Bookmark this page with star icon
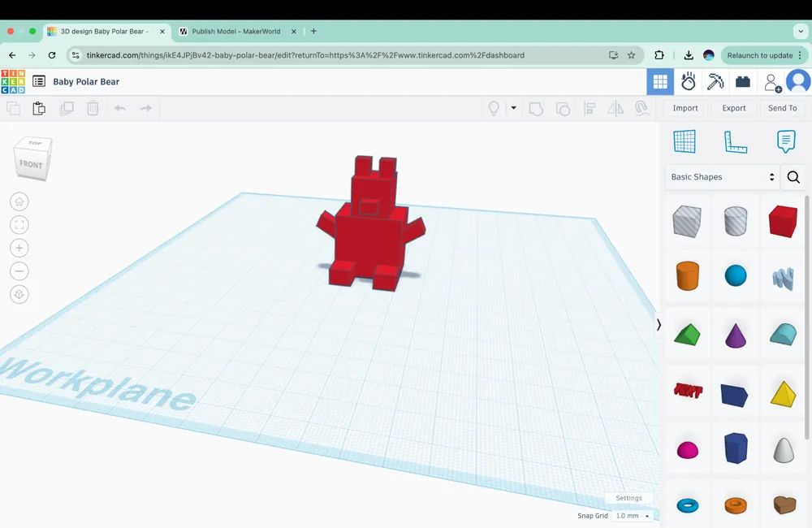The image size is (812, 528). (x=631, y=55)
